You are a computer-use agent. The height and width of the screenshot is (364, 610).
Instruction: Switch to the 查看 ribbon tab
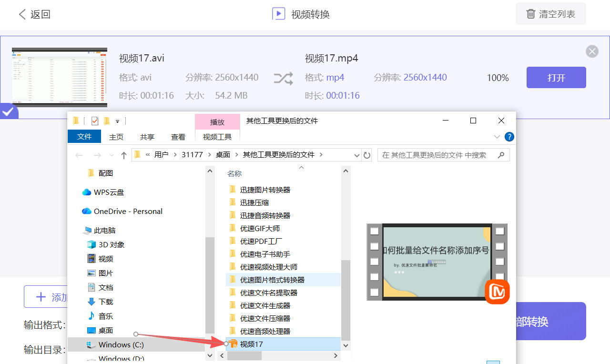178,137
